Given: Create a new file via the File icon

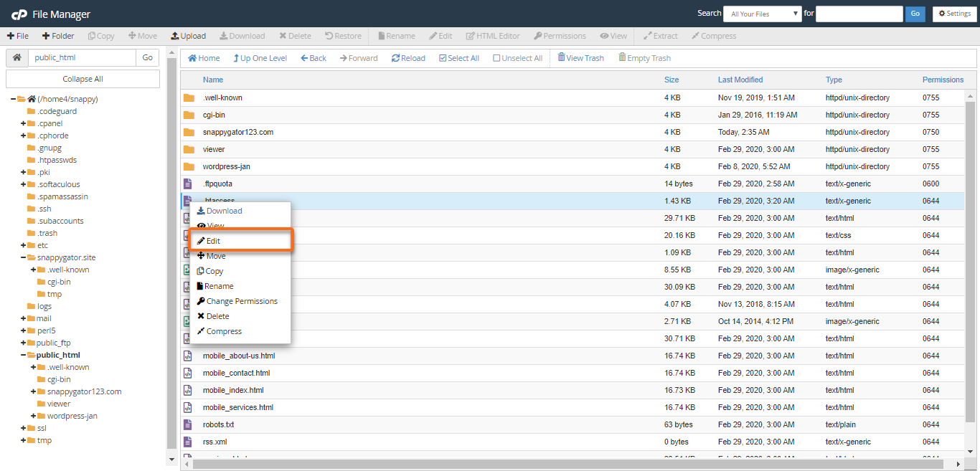Looking at the screenshot, I should point(17,35).
